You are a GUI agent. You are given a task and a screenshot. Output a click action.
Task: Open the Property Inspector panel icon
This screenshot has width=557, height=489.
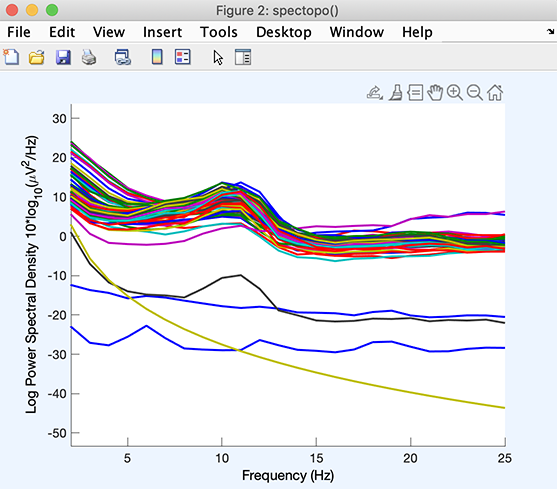pyautogui.click(x=243, y=57)
